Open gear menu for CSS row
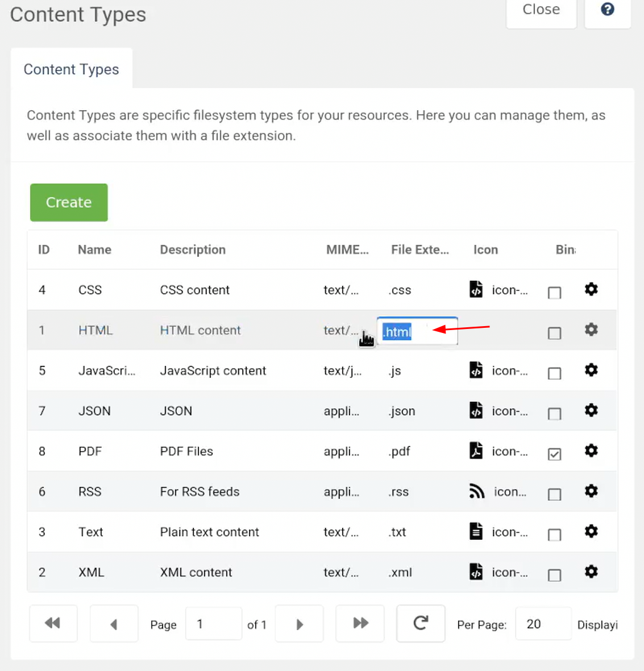644x671 pixels. click(x=591, y=289)
